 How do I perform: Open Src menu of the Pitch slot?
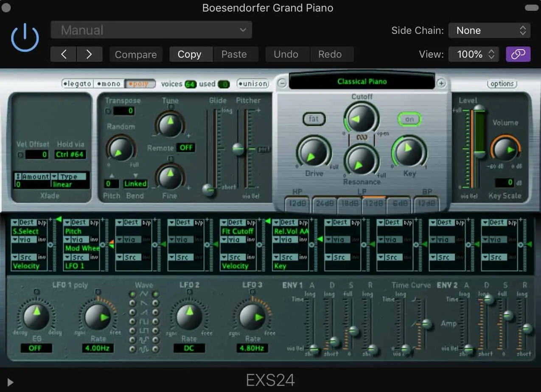(77, 257)
